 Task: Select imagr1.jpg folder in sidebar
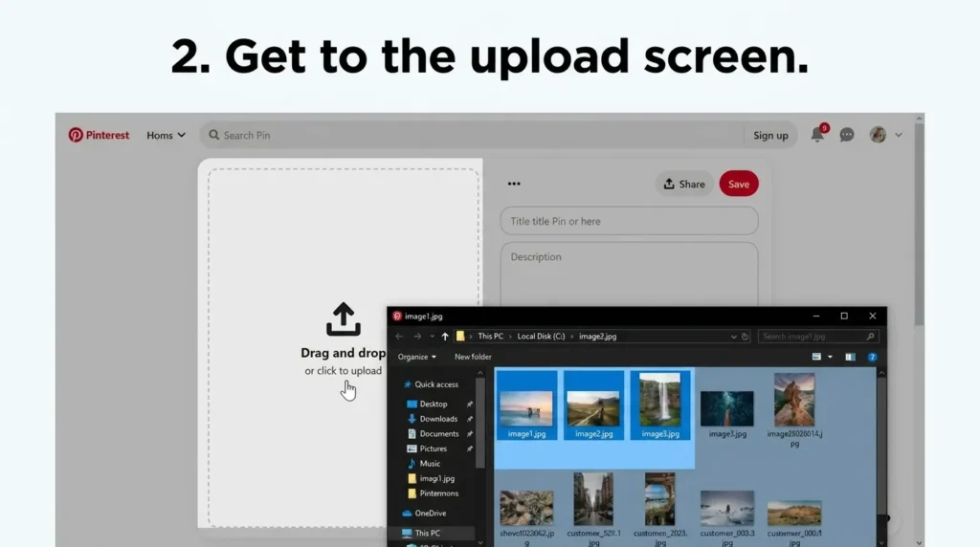coord(432,479)
